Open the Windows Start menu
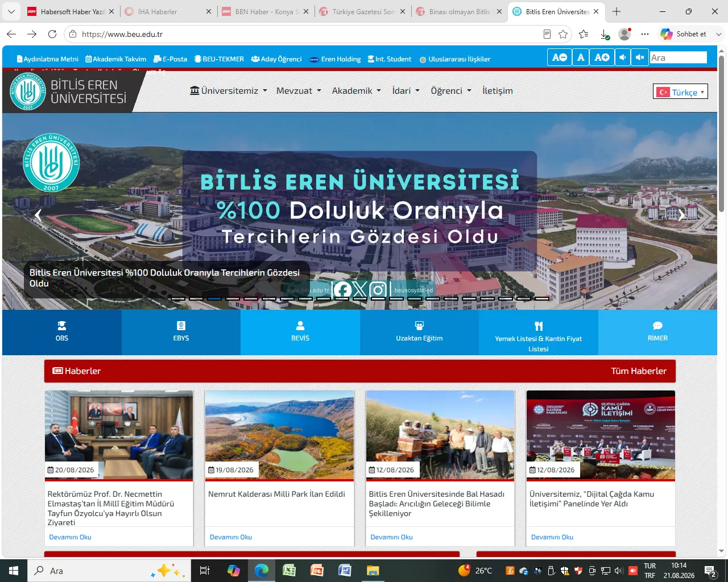The height and width of the screenshot is (582, 728). point(14,571)
